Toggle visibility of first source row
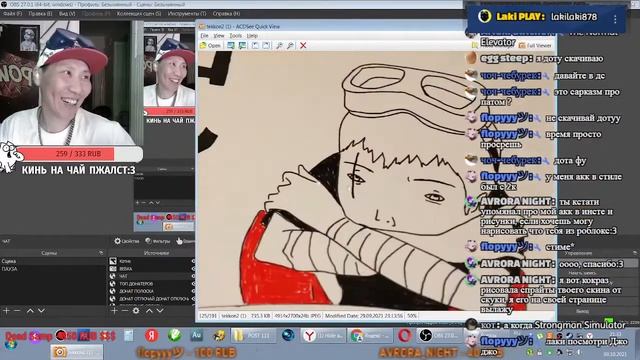Screen dimensions: 640x360 pyautogui.click(x=193, y=261)
